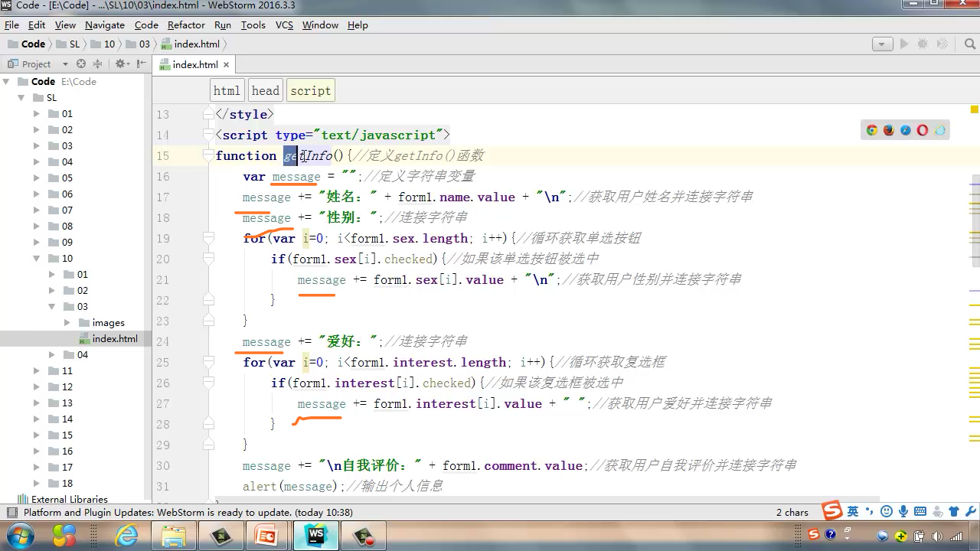Fold getInfo function at line 15
This screenshot has width=980, height=551.
tap(208, 156)
